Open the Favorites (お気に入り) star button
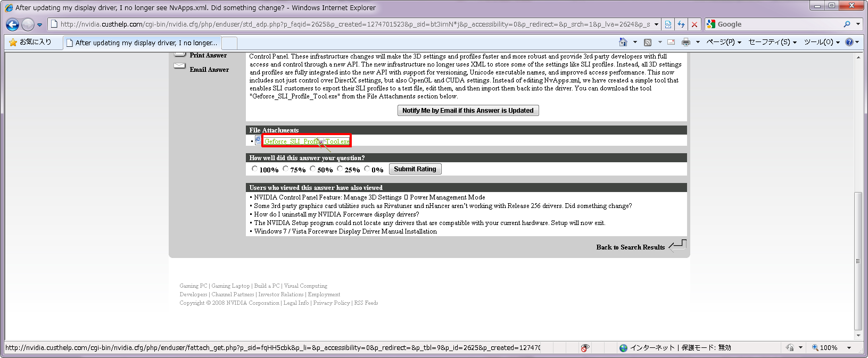The image size is (868, 358). (x=30, y=42)
